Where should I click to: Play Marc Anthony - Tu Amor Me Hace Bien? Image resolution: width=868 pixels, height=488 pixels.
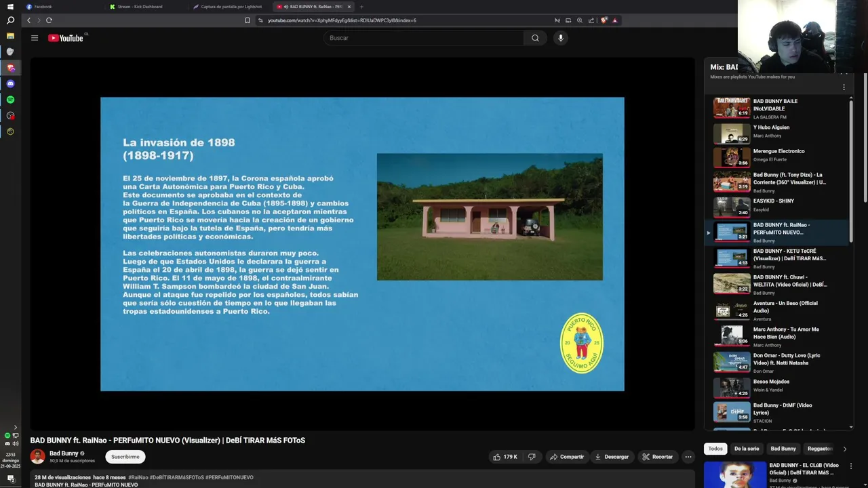click(x=776, y=337)
